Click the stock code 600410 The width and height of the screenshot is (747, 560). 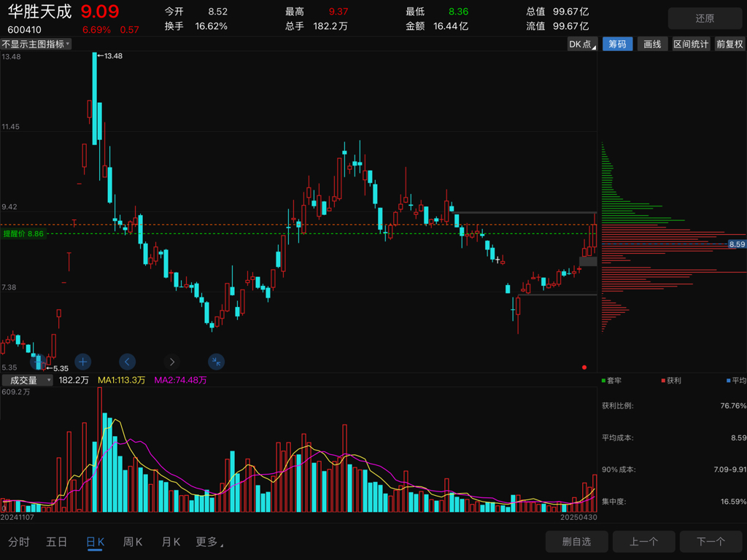[24, 29]
